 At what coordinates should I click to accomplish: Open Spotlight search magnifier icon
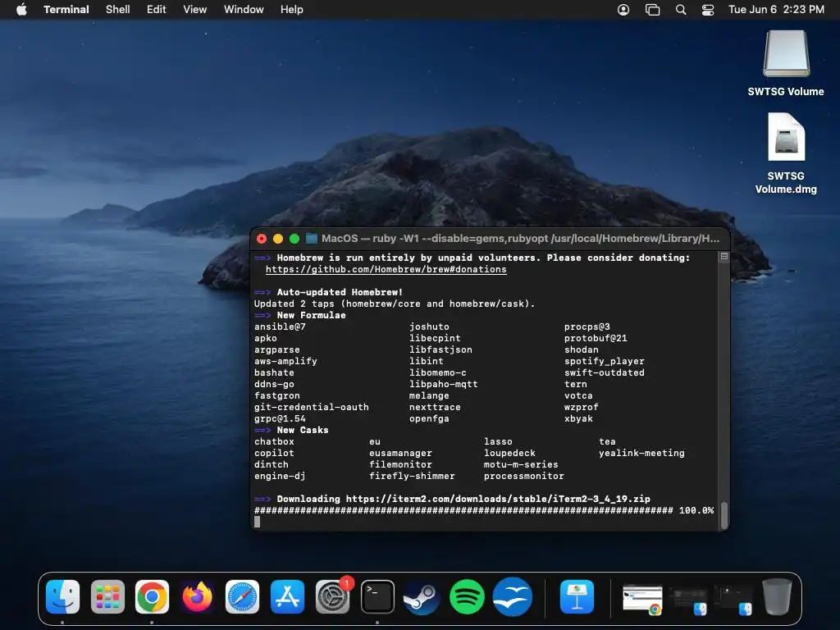(681, 10)
